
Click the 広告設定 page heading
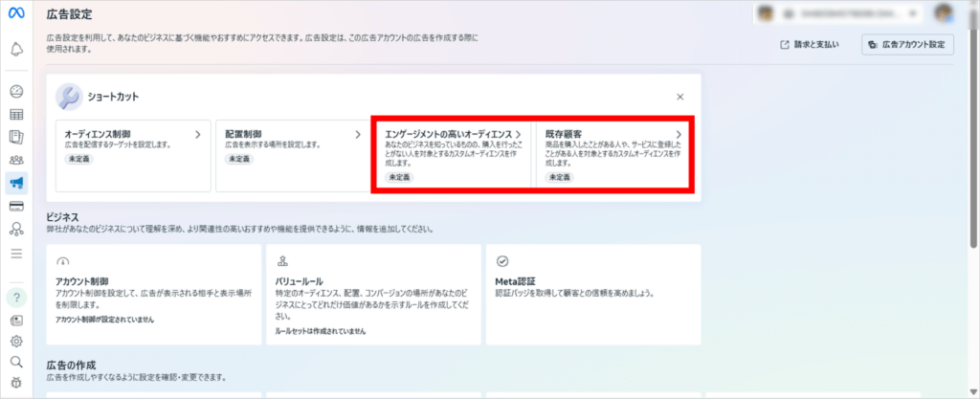coord(69,14)
